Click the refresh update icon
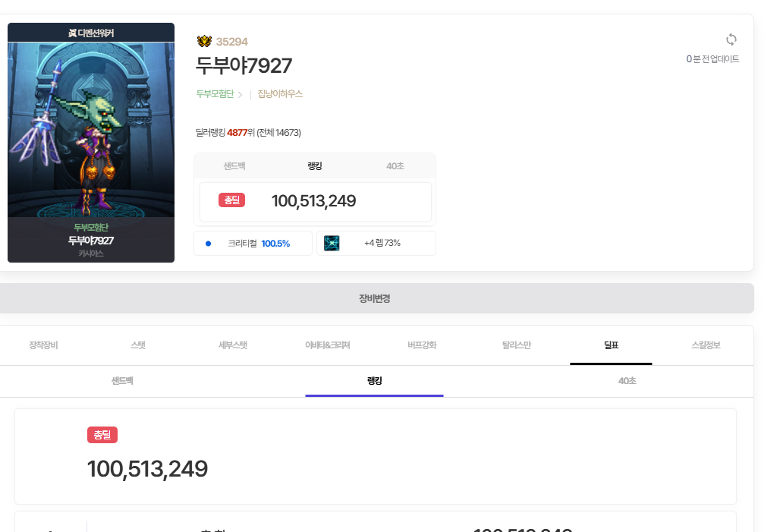 coord(731,39)
